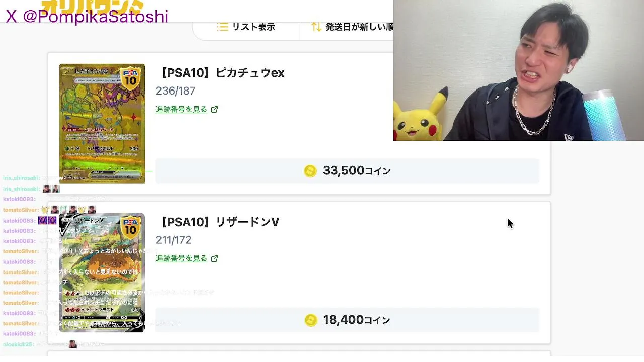
Task: Open the 発送日が新しい順 sort dropdown
Action: 352,27
